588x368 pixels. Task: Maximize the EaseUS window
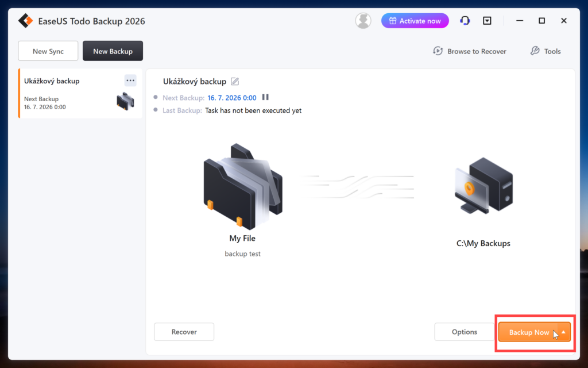click(542, 21)
